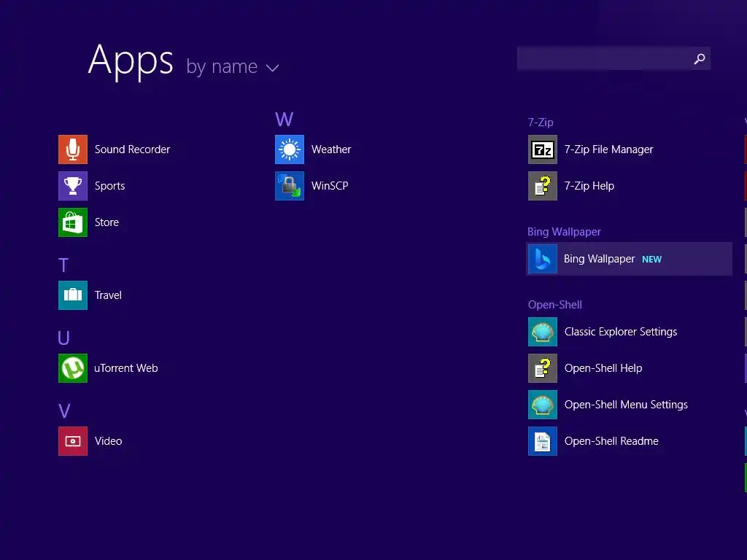This screenshot has width=747, height=560.
Task: Click the Open-Shell Help question mark icon
Action: click(x=543, y=368)
